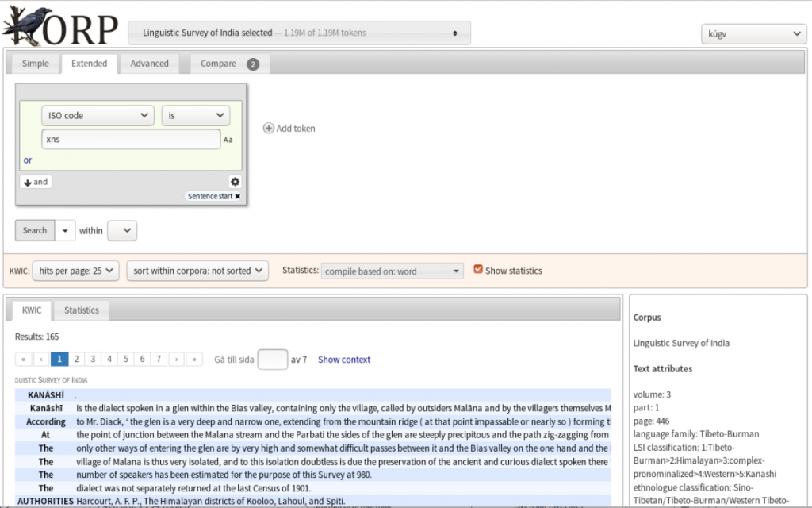Open the ISO code attribute dropdown

coord(98,116)
